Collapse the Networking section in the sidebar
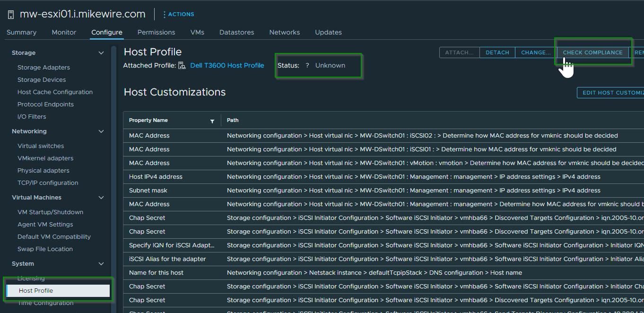The height and width of the screenshot is (313, 644). click(x=101, y=131)
